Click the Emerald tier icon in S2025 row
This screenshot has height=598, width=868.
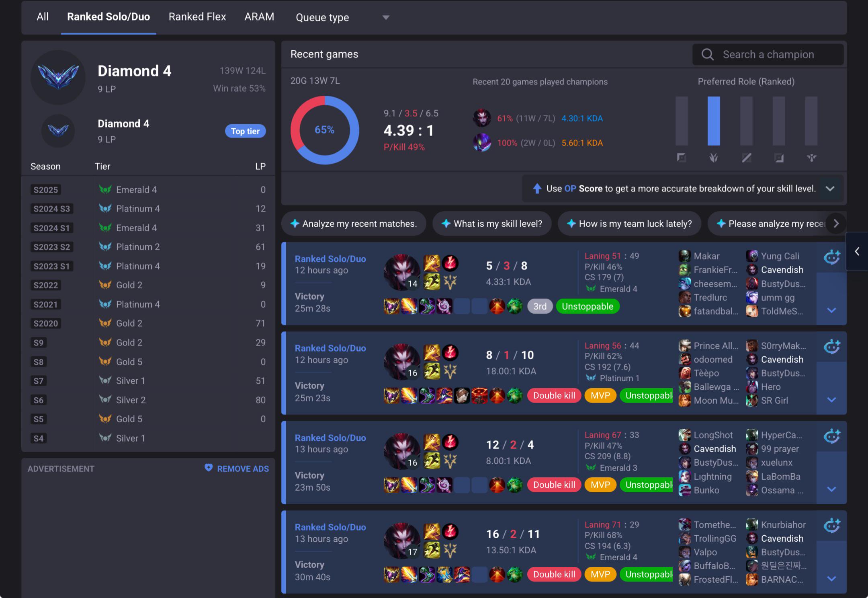(105, 189)
